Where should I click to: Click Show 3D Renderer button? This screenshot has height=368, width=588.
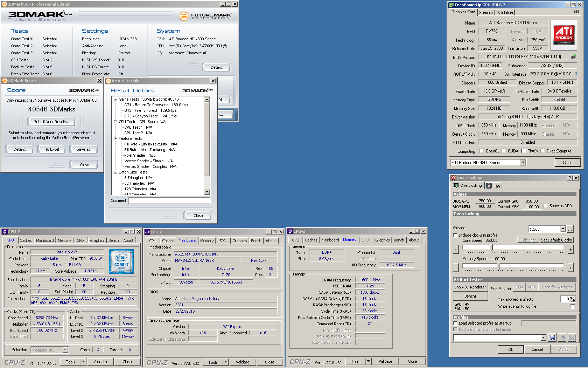pos(470,287)
